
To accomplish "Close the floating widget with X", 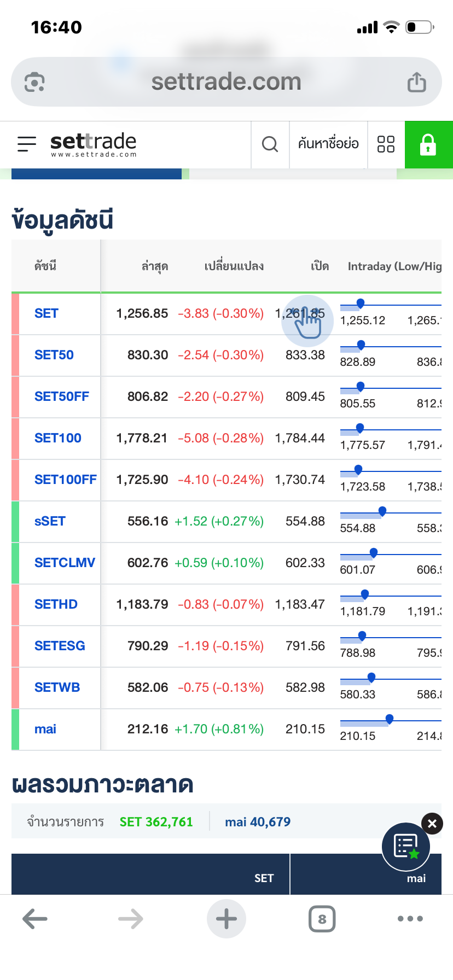I will (432, 824).
